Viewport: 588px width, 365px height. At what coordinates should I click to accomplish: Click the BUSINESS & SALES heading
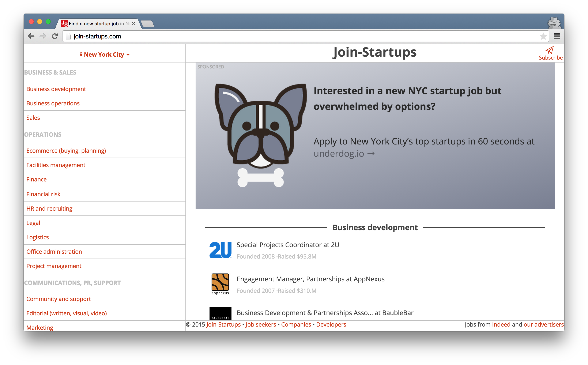point(50,72)
